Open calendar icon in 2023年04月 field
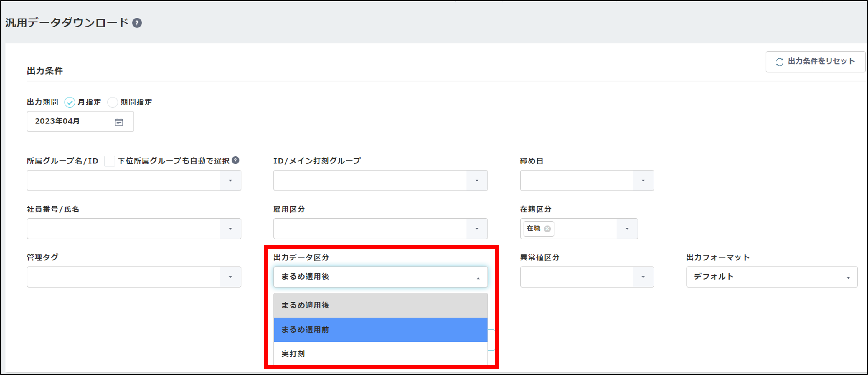The width and height of the screenshot is (868, 375). point(119,122)
